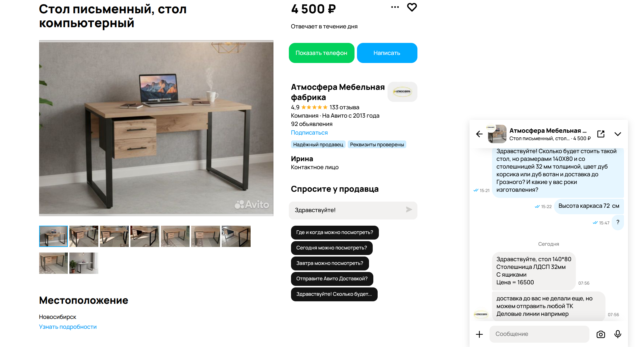
Task: Collapse the chat panel with chevron
Action: [x=617, y=134]
